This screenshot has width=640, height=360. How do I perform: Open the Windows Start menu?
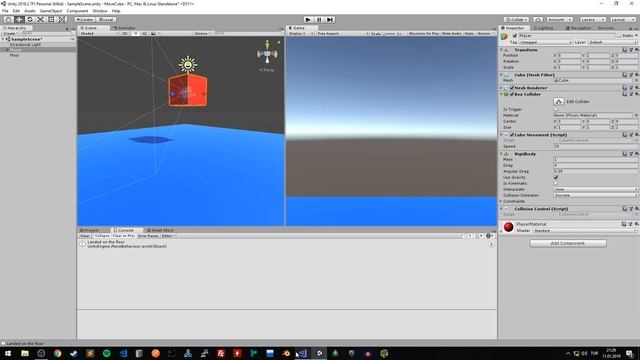pos(8,353)
